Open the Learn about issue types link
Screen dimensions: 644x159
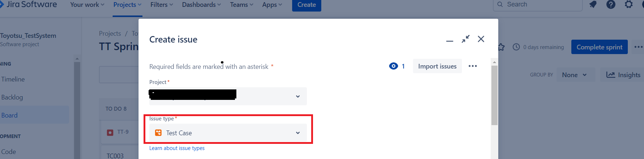177,148
